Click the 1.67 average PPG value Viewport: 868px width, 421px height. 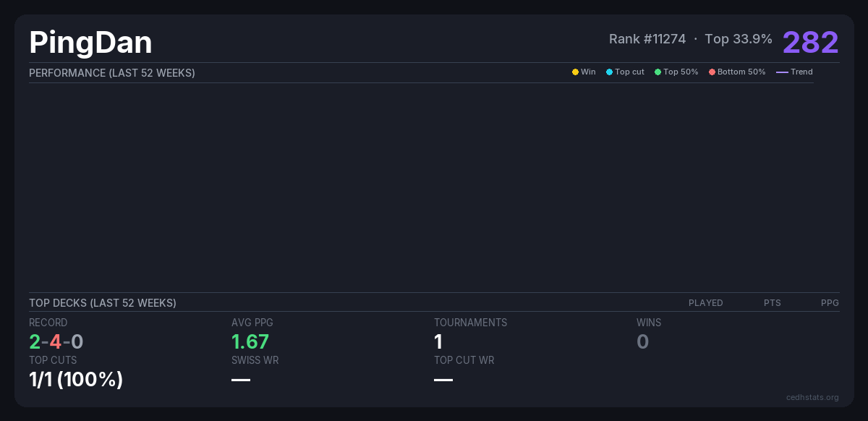point(250,341)
